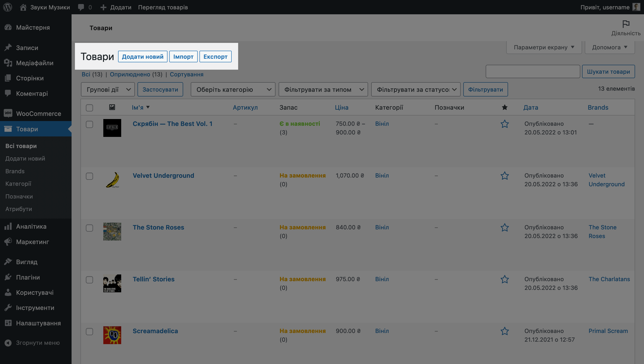Toggle featured star for Screamadelica

click(505, 331)
